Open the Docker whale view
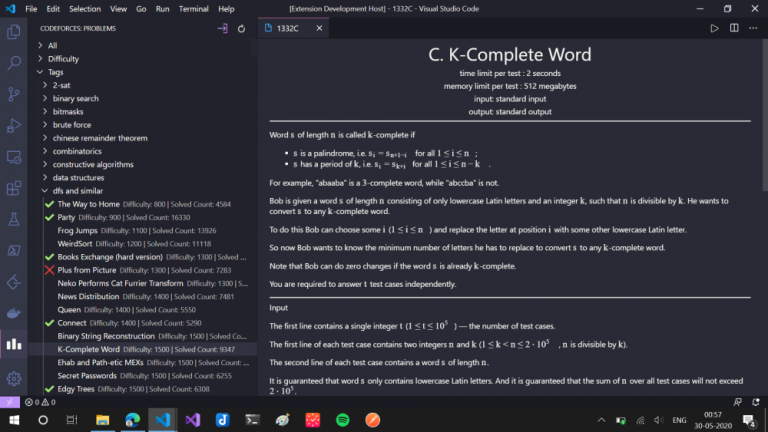 14,313
